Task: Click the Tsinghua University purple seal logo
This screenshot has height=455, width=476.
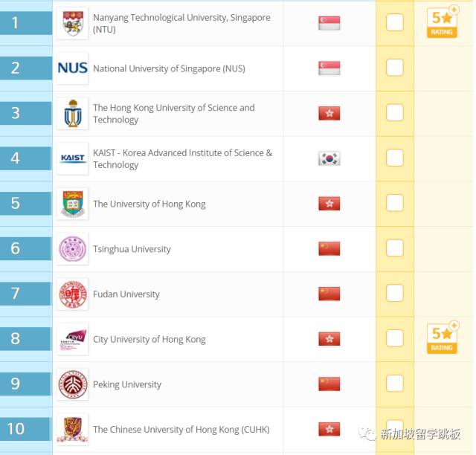Action: tap(72, 249)
